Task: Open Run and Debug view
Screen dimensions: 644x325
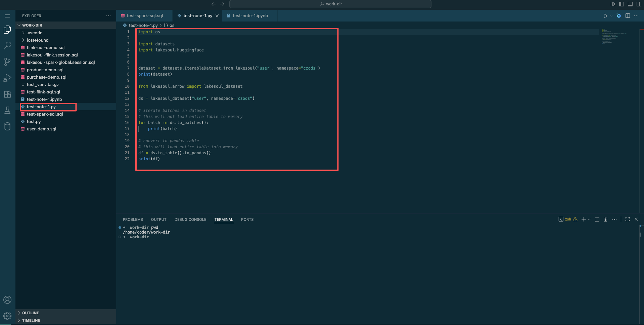Action: pyautogui.click(x=7, y=78)
